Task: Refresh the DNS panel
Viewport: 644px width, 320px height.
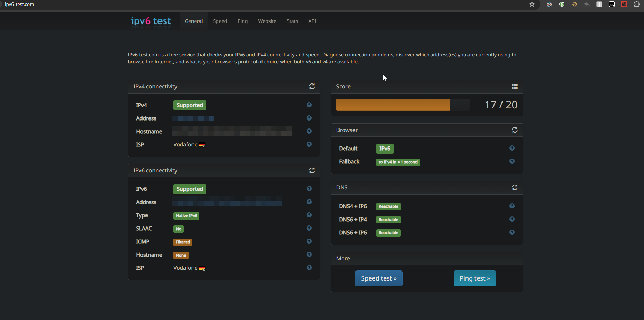Action: pos(515,187)
